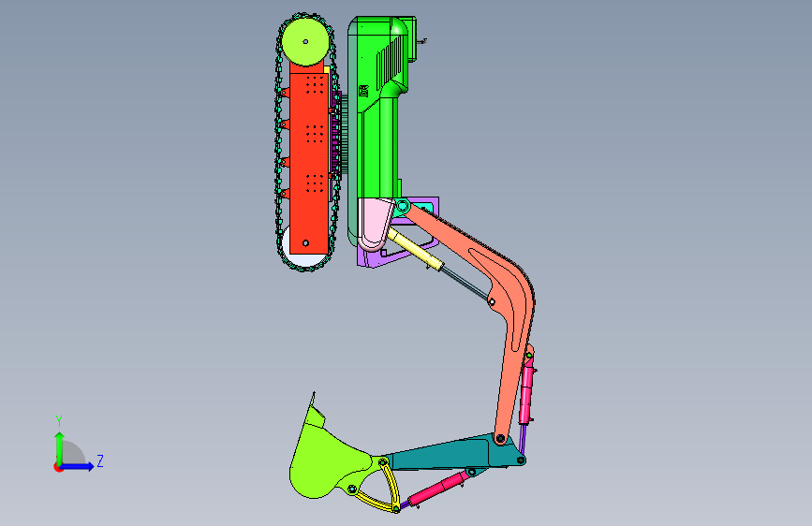Viewport: 812px width, 526px height.
Task: Click the green Y axis arrow on triad
Action: tap(59, 447)
